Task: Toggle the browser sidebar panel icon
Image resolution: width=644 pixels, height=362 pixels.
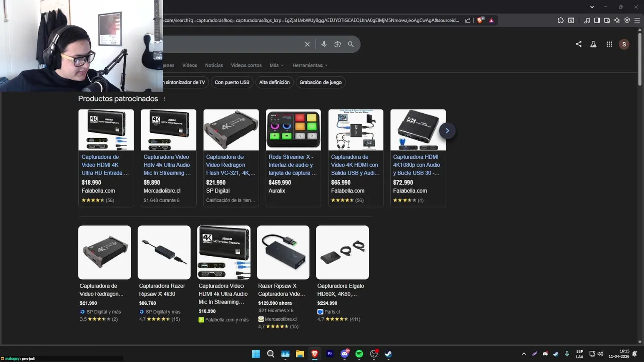Action: coord(597,20)
